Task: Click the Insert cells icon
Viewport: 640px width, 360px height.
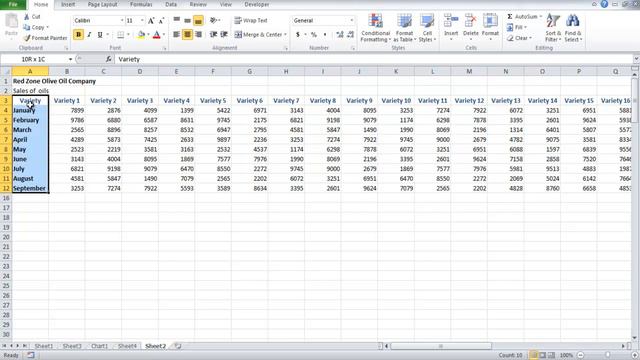Action: [451, 20]
